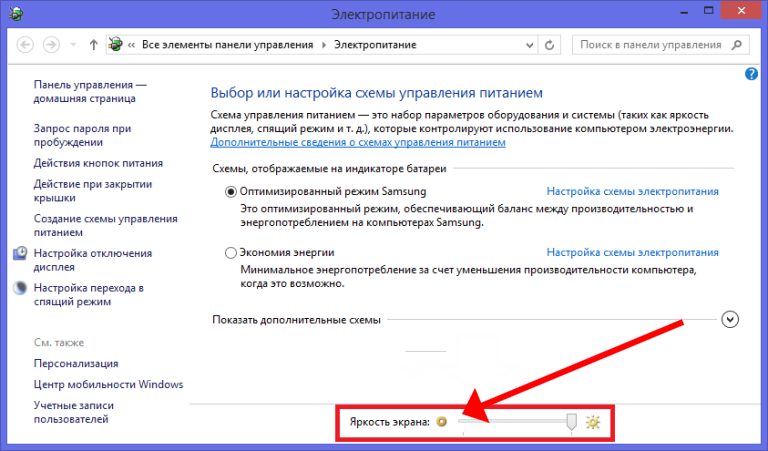The width and height of the screenshot is (768, 451).
Task: Select the Оптимизированный режим Samsung plan
Action: (232, 191)
